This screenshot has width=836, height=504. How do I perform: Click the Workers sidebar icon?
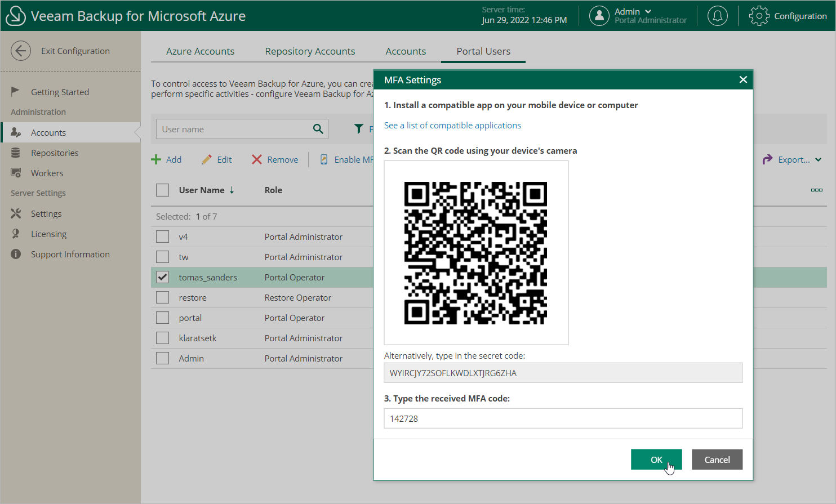(x=16, y=173)
